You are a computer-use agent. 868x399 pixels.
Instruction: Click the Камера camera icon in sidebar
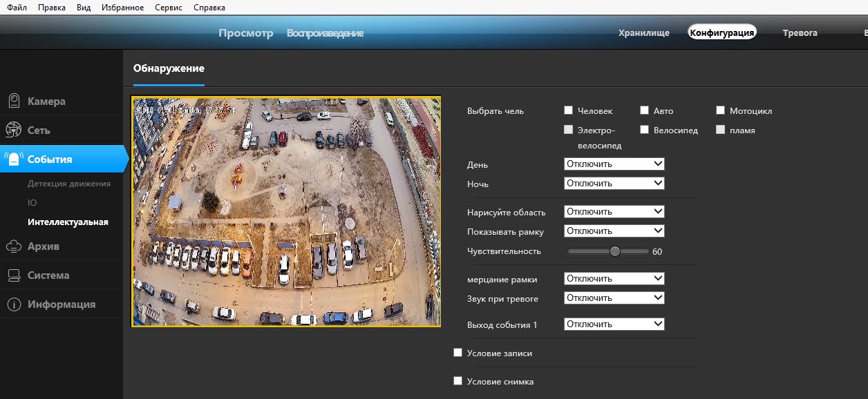13,101
